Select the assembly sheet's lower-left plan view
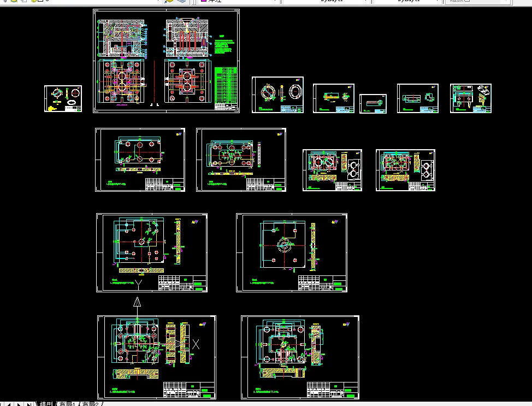The width and height of the screenshot is (532, 406). pyautogui.click(x=121, y=81)
